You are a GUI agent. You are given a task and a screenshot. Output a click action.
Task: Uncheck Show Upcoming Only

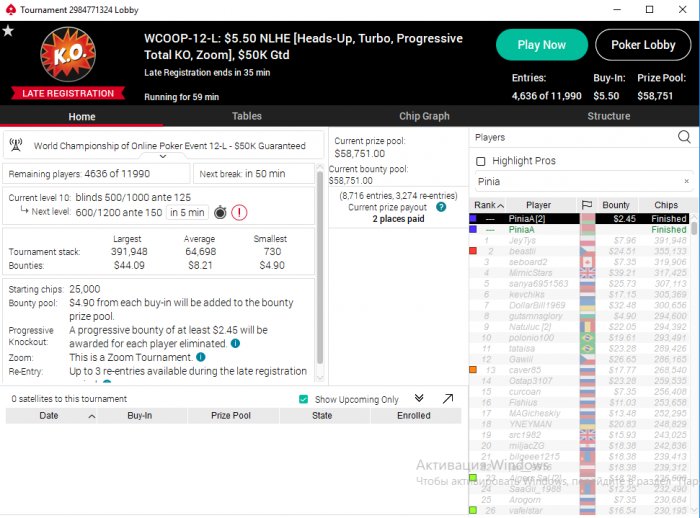[304, 399]
